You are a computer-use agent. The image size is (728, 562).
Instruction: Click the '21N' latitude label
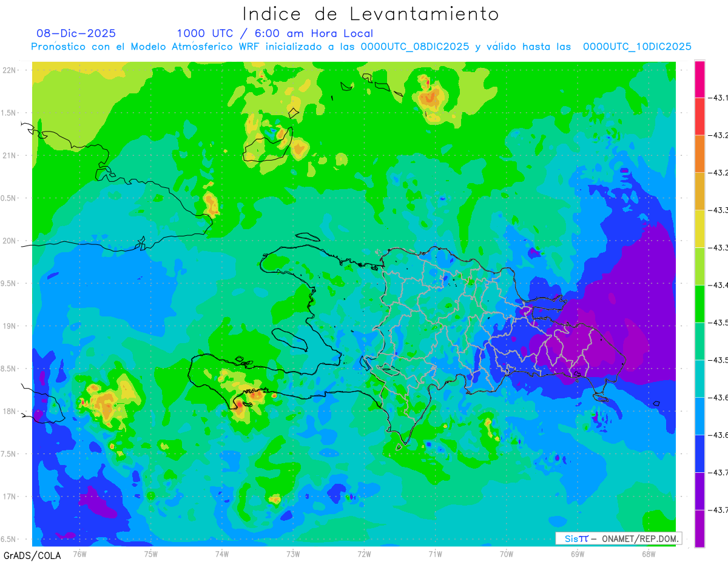(10, 155)
